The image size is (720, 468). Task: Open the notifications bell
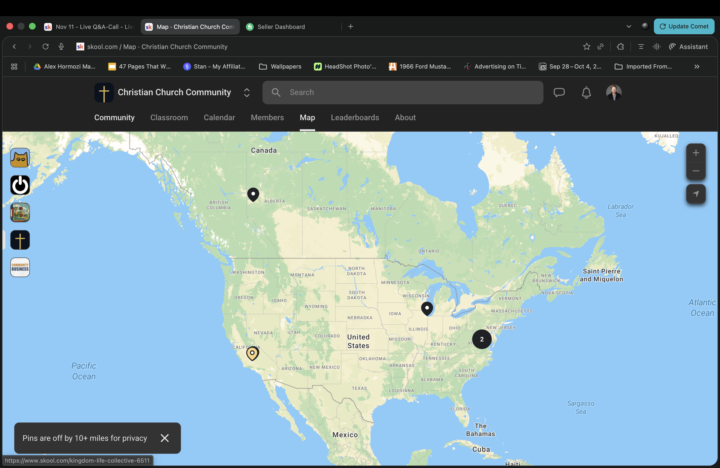[x=586, y=93]
